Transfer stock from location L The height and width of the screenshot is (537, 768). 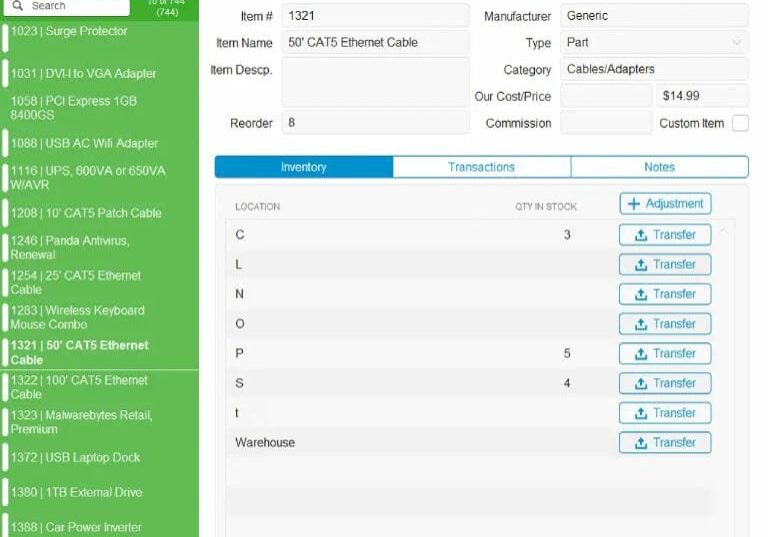pyautogui.click(x=665, y=265)
